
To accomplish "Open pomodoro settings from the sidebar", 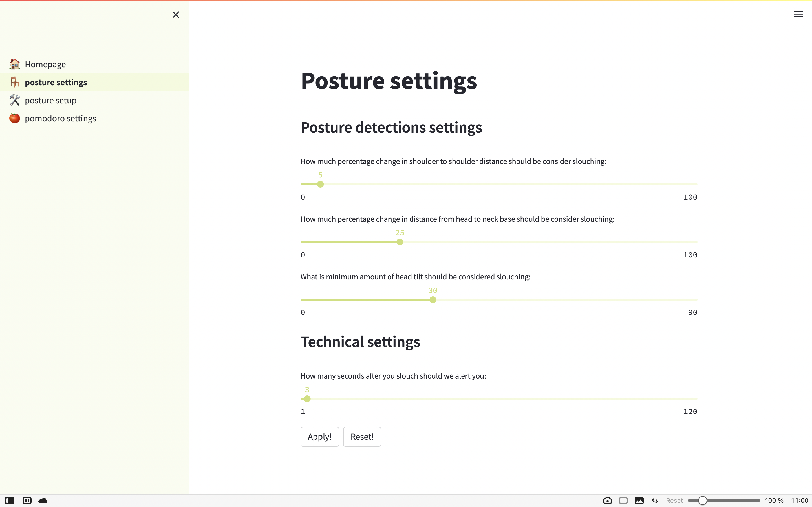I will click(x=60, y=118).
